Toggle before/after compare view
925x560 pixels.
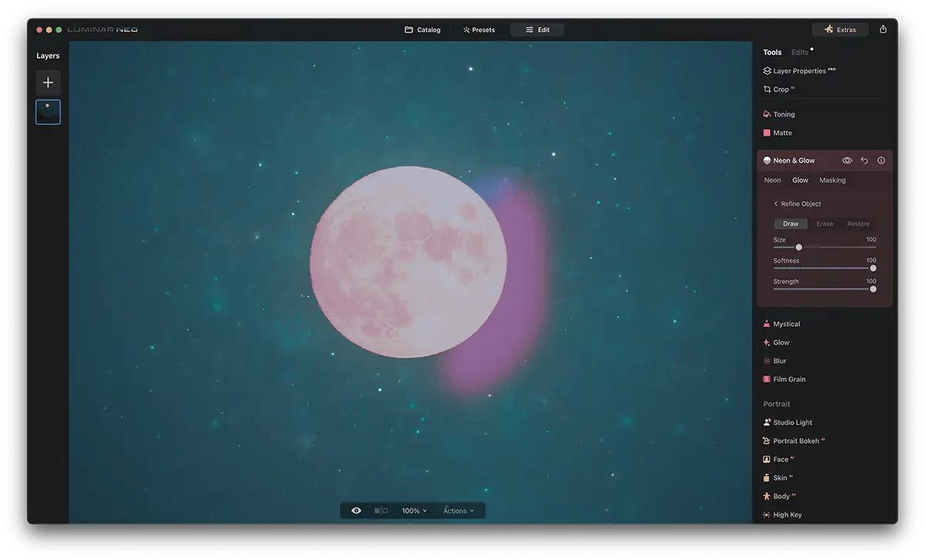tap(381, 511)
